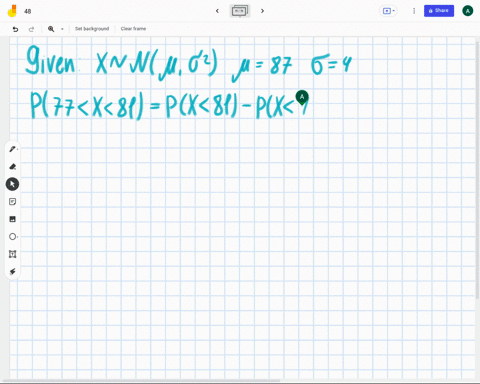Open the Jamboard home logo

coord(12,11)
